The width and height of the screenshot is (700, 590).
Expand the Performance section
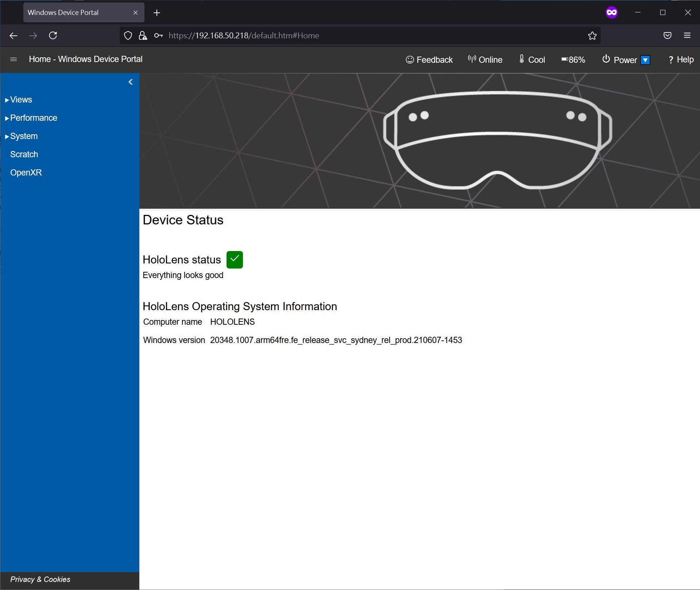point(31,118)
